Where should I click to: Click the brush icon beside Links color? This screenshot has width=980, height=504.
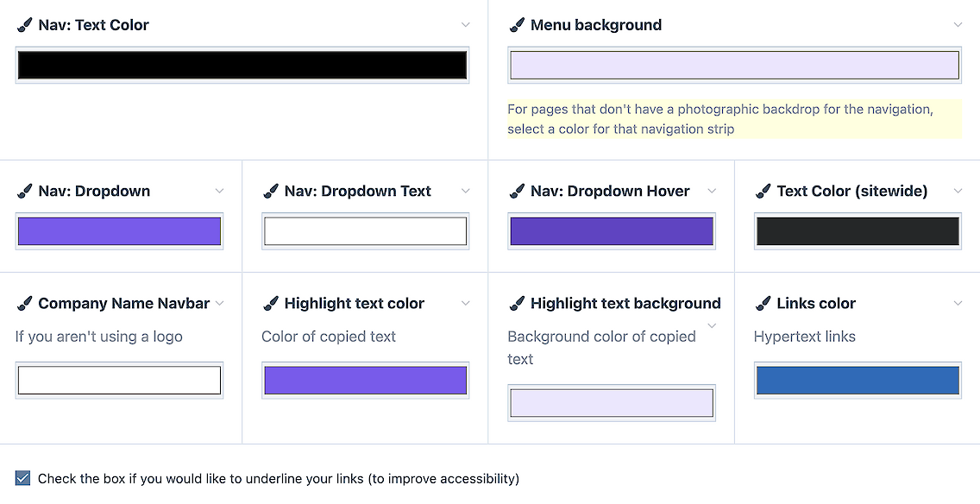pyautogui.click(x=763, y=303)
